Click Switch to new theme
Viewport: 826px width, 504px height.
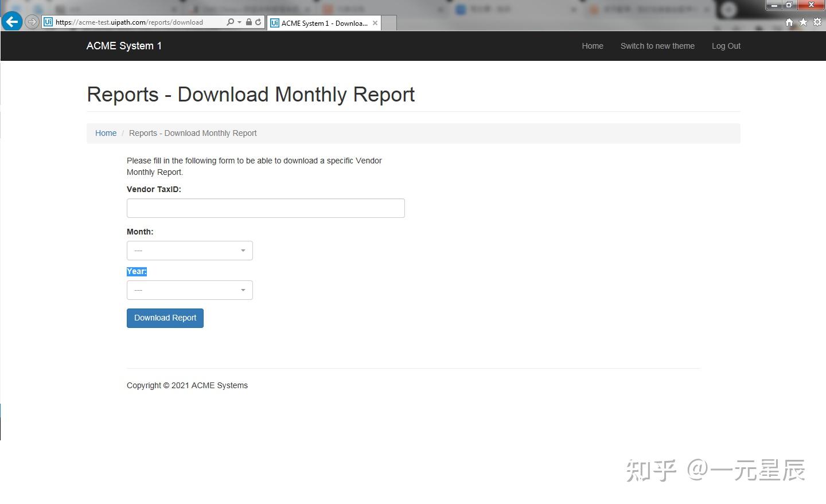tap(657, 46)
